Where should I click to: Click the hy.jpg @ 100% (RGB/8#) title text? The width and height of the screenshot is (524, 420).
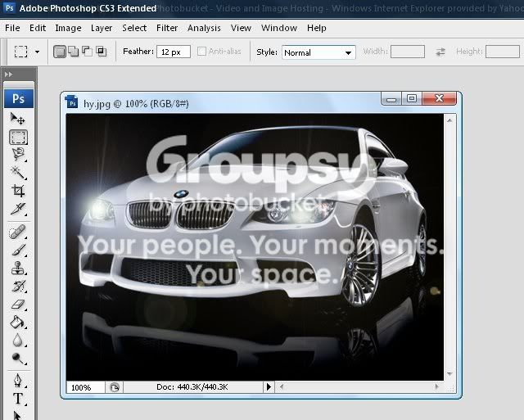click(x=136, y=104)
